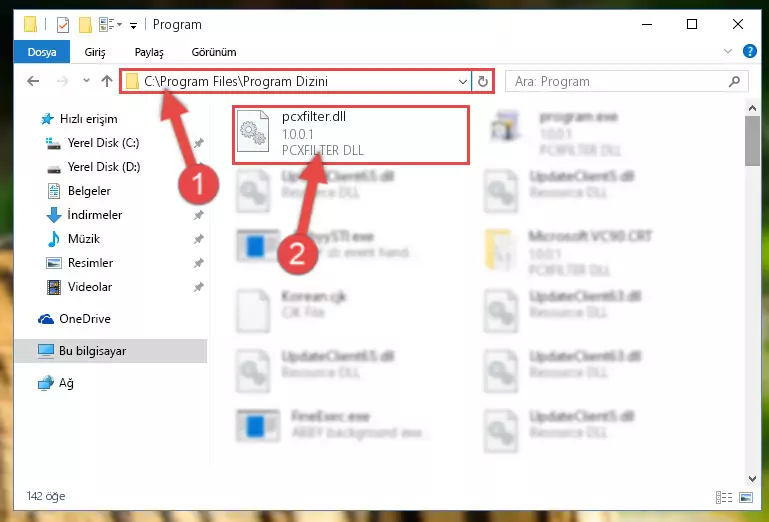This screenshot has width=769, height=522.
Task: Switch to the Paylaş ribbon tab
Action: [149, 52]
